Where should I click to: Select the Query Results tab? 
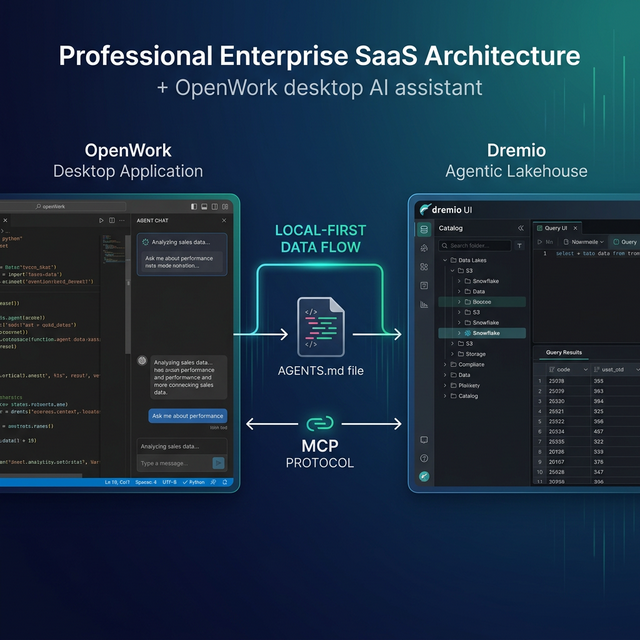(x=563, y=352)
